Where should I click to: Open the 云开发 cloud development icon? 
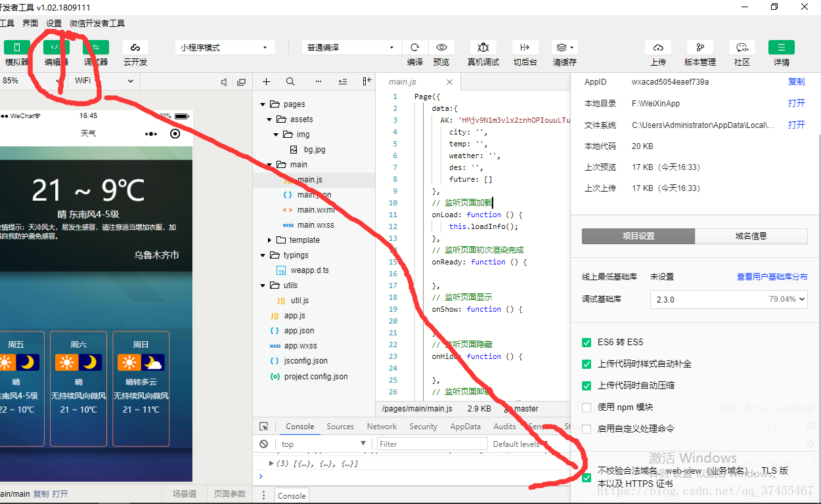coord(135,47)
